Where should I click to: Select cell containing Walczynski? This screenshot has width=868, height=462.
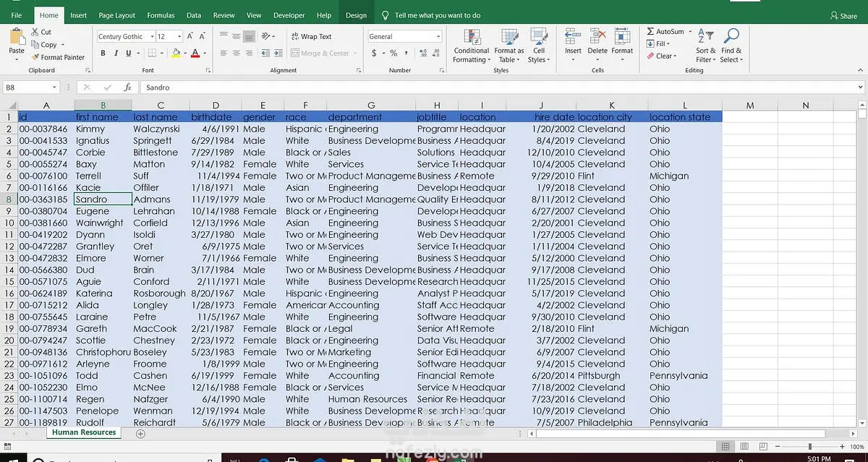161,129
